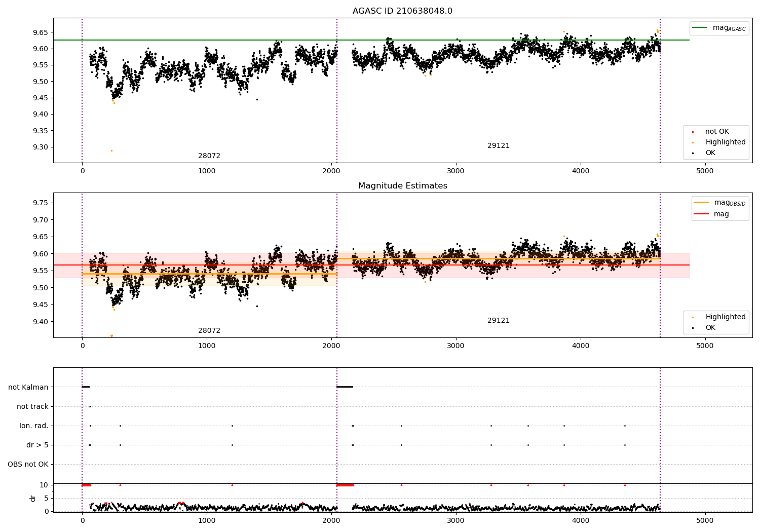Click the red 'mag' legend entry
Viewport: 760px width, 532px height.
tap(712, 214)
